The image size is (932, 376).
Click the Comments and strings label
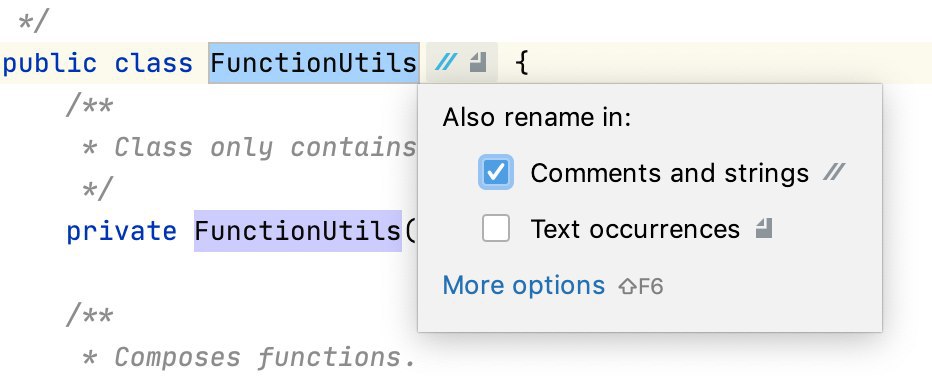click(669, 173)
